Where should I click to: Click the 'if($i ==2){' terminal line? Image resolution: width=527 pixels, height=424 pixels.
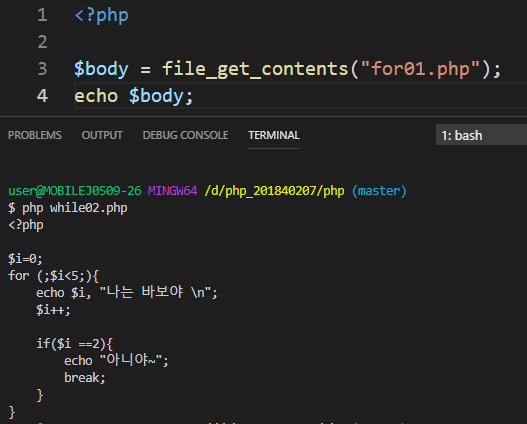75,344
